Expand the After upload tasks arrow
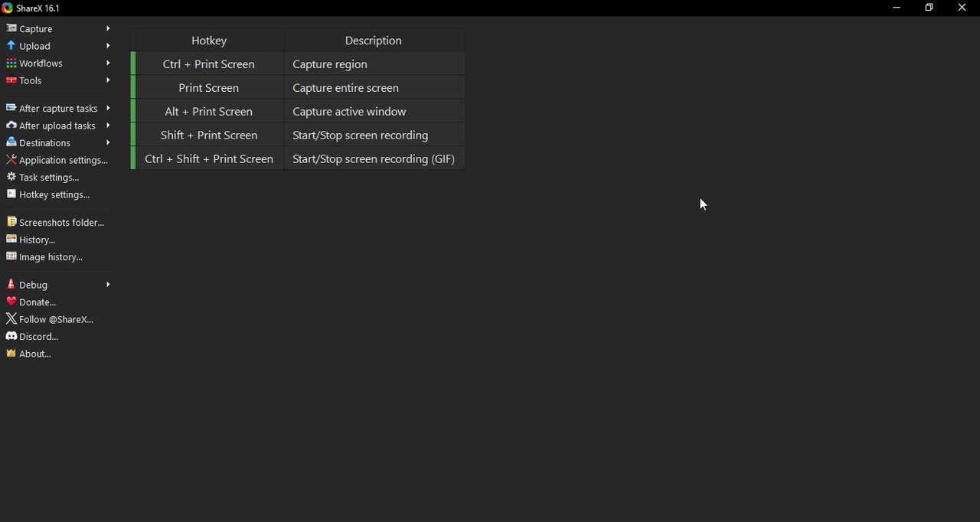This screenshot has height=522, width=980. (x=108, y=126)
